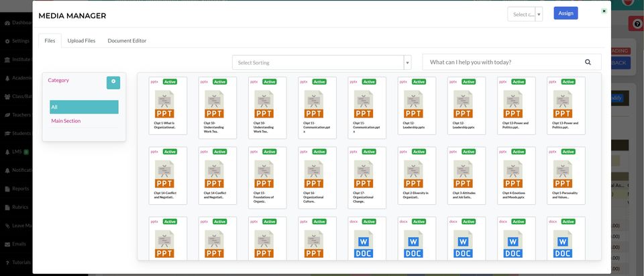The image size is (644, 276).
Task: Click the Active badge on Chpt 2-Diversity file
Action: point(419,152)
